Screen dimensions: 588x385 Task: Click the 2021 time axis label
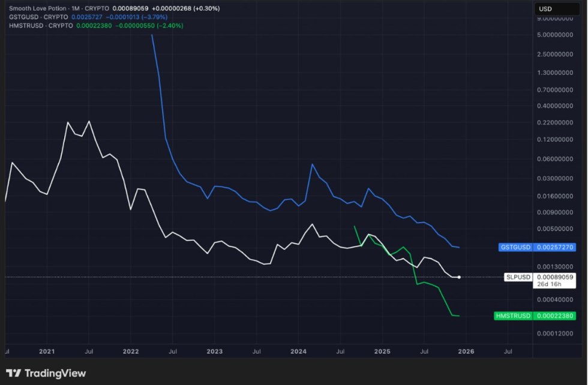coord(47,351)
